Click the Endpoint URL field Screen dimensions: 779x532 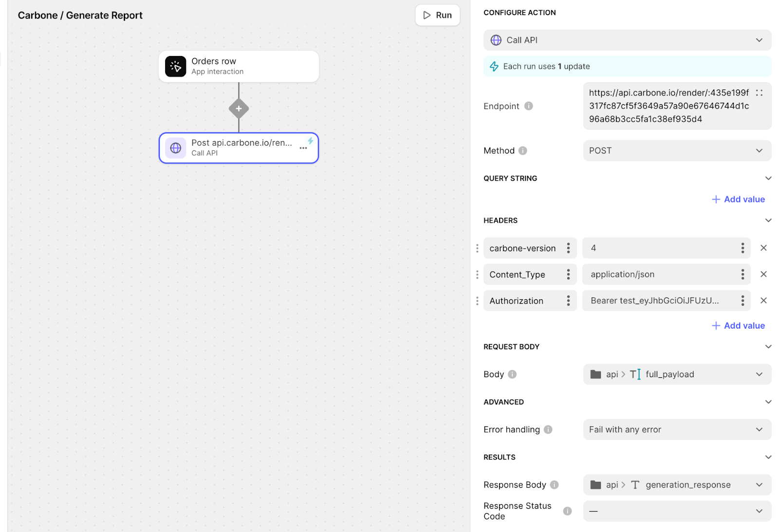point(677,106)
